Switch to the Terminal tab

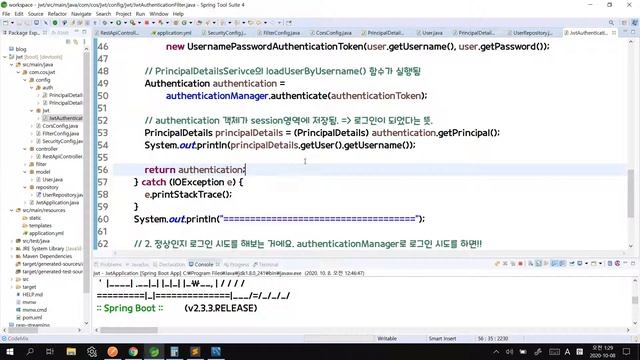(266, 264)
